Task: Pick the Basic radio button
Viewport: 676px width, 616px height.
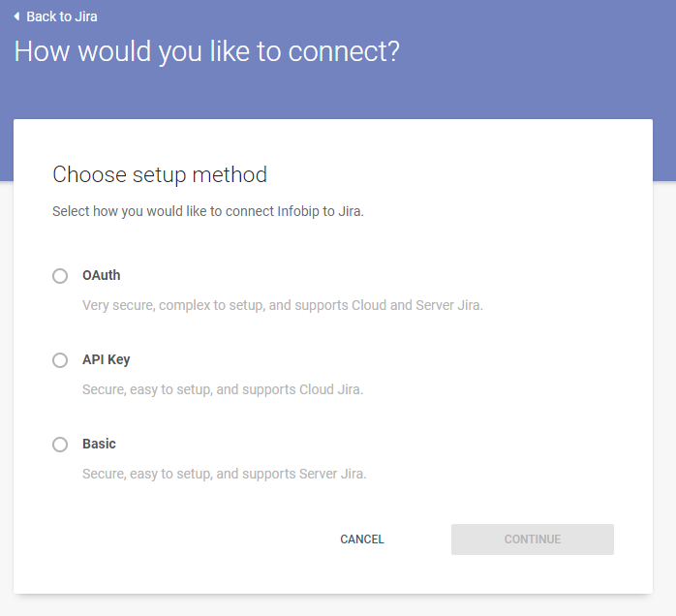Action: [x=60, y=445]
